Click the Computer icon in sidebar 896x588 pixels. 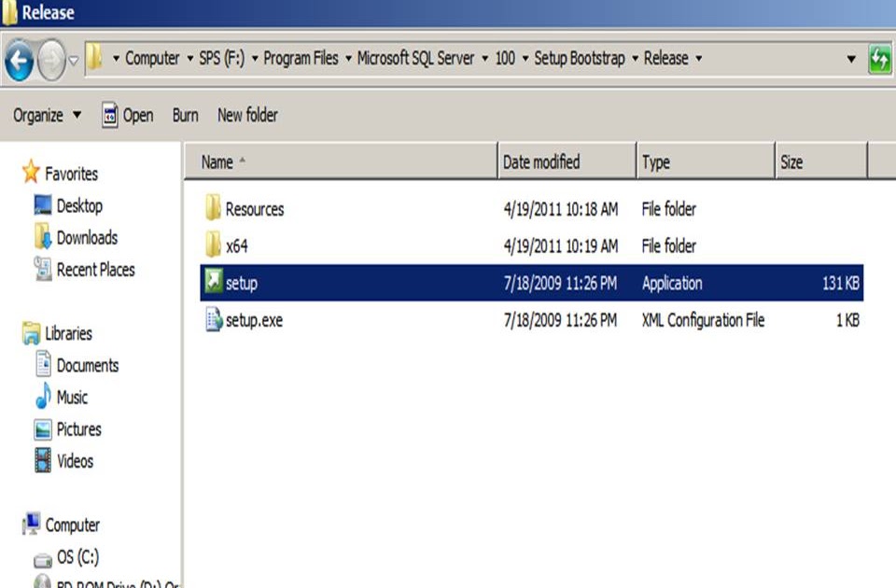point(31,524)
